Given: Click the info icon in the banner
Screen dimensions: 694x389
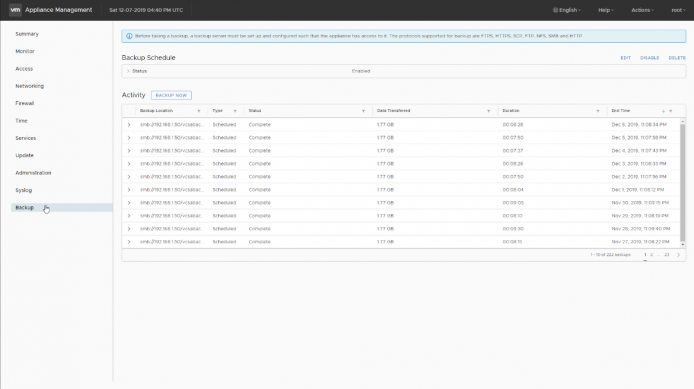Looking at the screenshot, I should (x=129, y=36).
